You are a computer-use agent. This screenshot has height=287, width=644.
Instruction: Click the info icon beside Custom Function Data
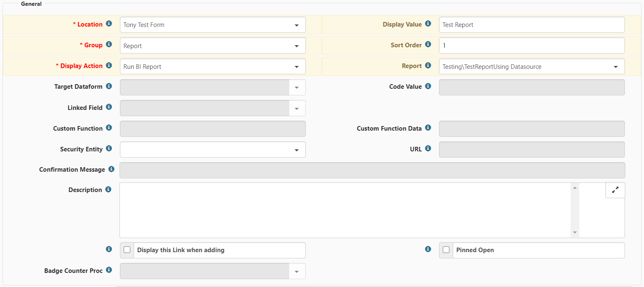[428, 128]
